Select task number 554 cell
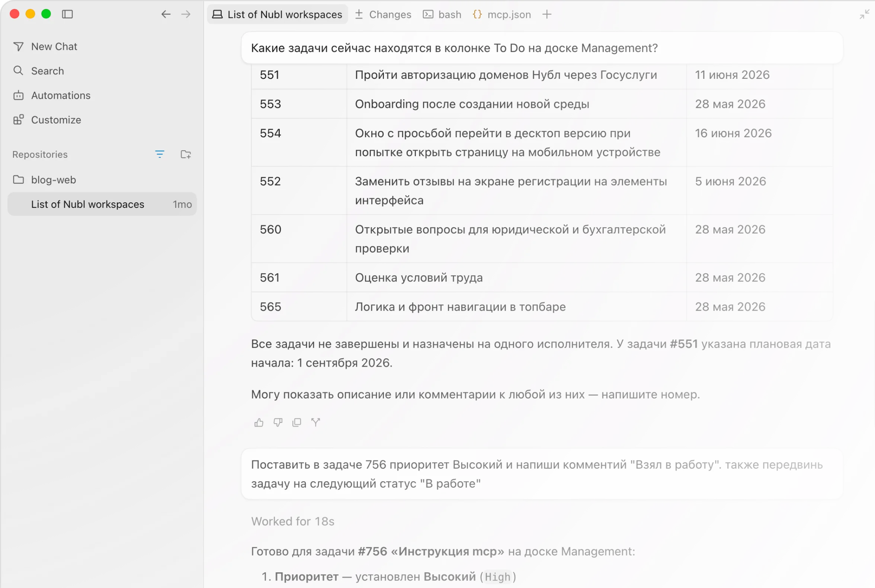The height and width of the screenshot is (588, 875). coord(299,142)
